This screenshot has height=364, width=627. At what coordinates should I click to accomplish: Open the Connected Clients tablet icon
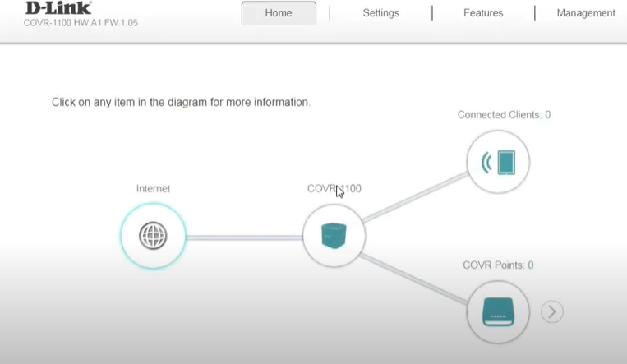[498, 162]
